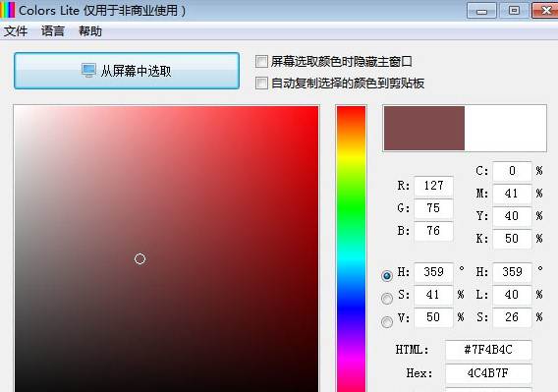Click the B value field showing 76
Viewport: 558px width, 392px height.
coord(433,231)
